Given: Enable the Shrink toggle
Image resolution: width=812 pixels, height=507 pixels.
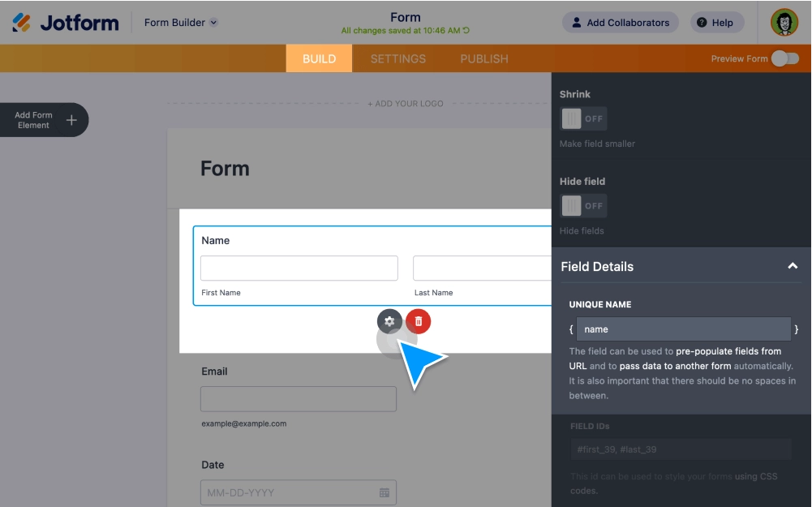Looking at the screenshot, I should pos(584,118).
